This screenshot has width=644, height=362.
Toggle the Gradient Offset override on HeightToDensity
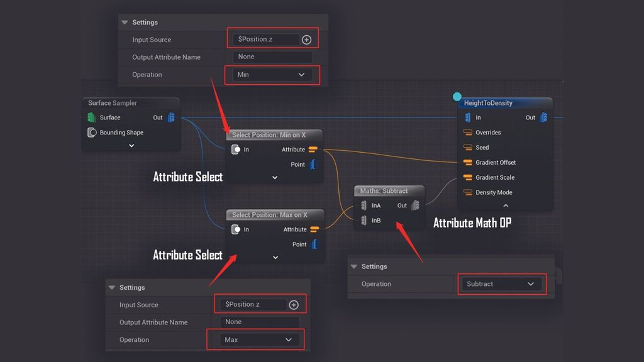coord(468,162)
